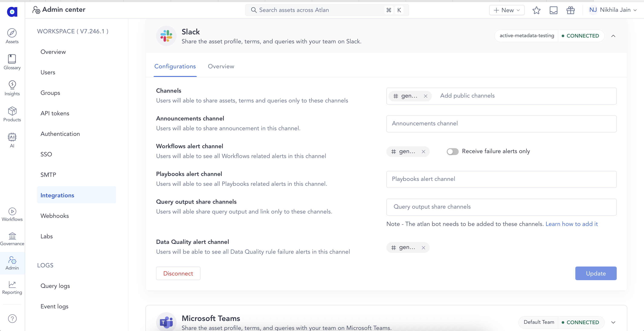Viewport: 644px width, 331px height.
Task: Open Announcements channel selector
Action: (501, 124)
